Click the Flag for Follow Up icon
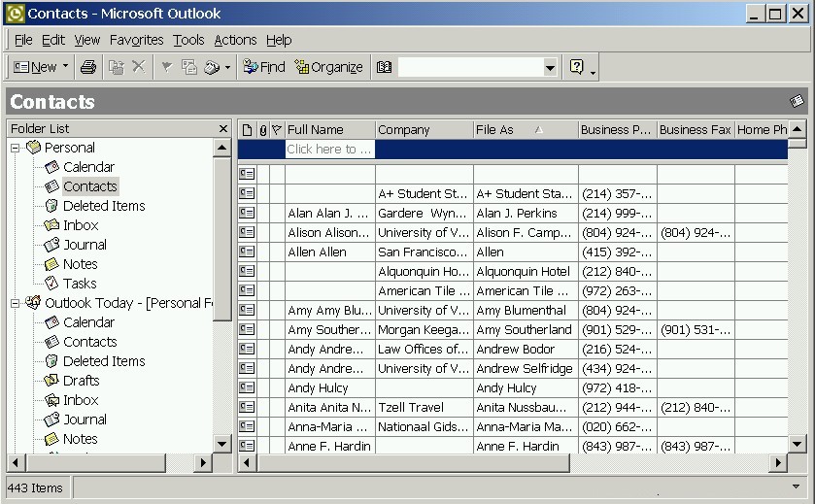 point(166,66)
